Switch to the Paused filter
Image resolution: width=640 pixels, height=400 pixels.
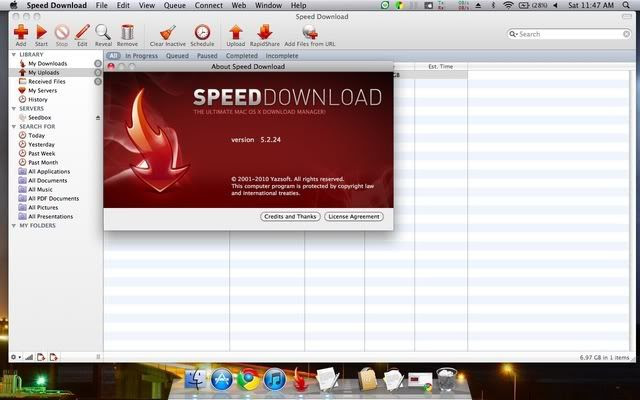[207, 56]
